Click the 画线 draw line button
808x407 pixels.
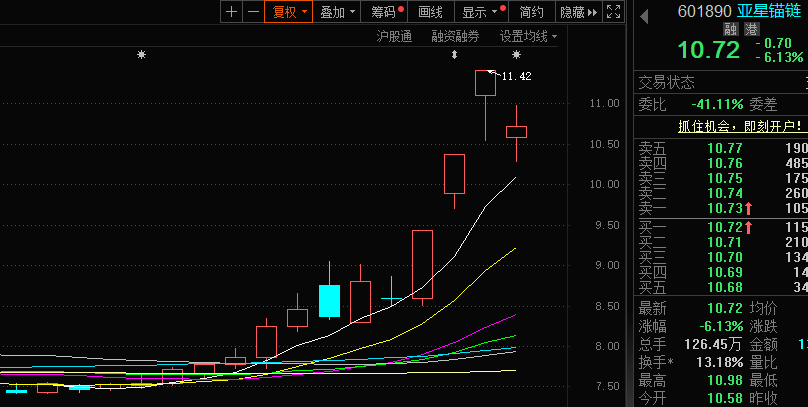pyautogui.click(x=430, y=12)
